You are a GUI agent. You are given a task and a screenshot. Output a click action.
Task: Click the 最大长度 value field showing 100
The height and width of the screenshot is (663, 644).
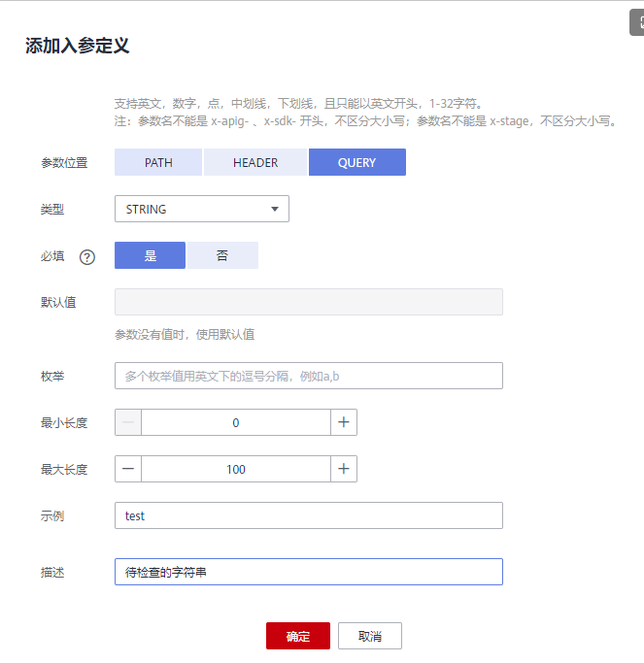(x=236, y=469)
